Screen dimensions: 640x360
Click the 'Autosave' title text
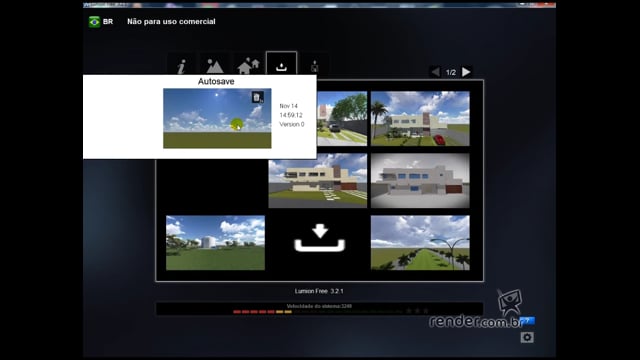click(216, 81)
